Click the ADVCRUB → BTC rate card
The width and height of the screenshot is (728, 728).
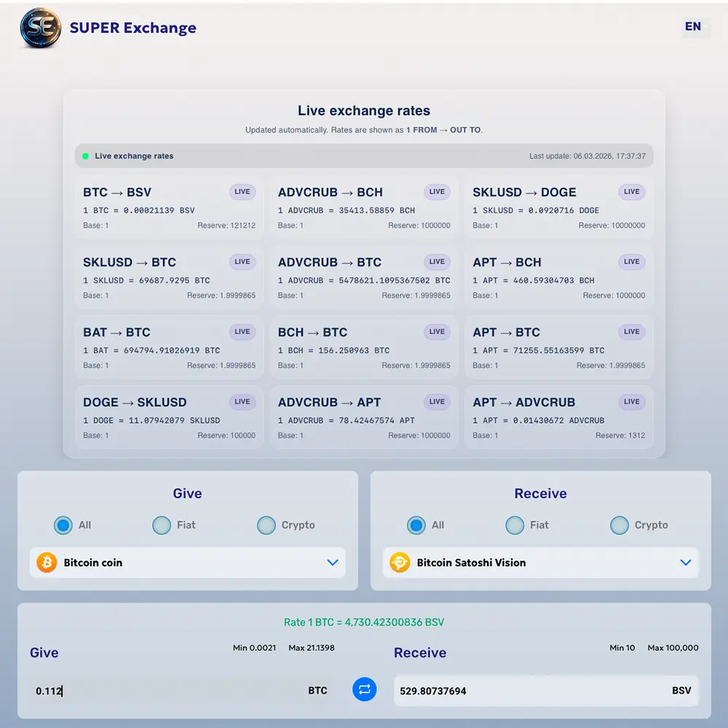[363, 277]
